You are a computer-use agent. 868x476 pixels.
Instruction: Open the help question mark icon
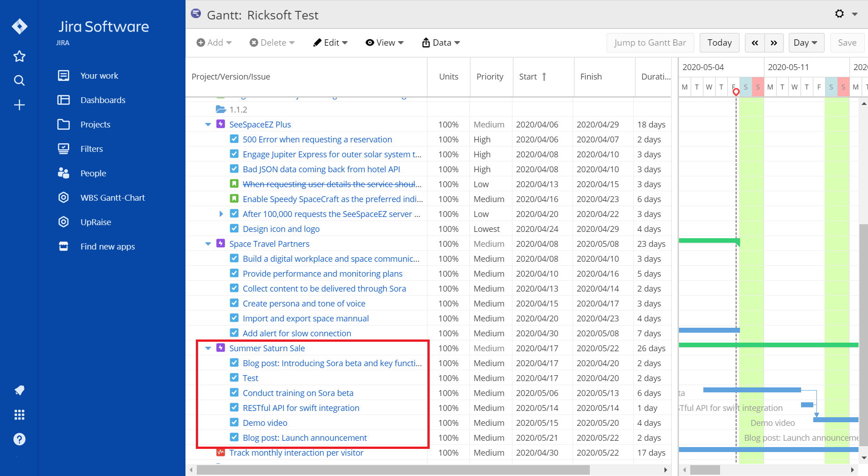tap(19, 439)
